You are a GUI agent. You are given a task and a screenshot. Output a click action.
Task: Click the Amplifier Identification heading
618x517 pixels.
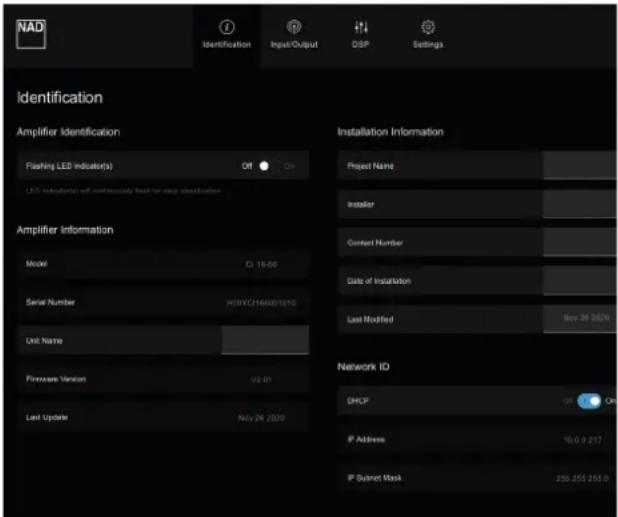[68, 132]
